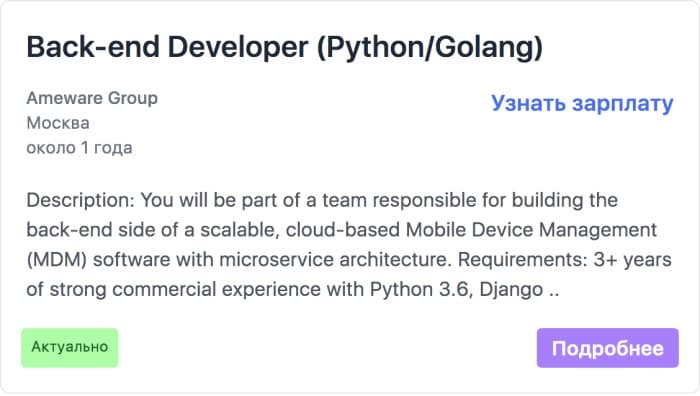700x396 pixels.
Task: Click the Ameware Group company name
Action: pos(92,98)
